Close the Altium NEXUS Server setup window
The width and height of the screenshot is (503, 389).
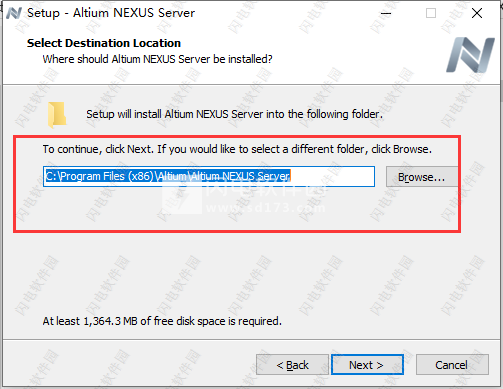[477, 13]
